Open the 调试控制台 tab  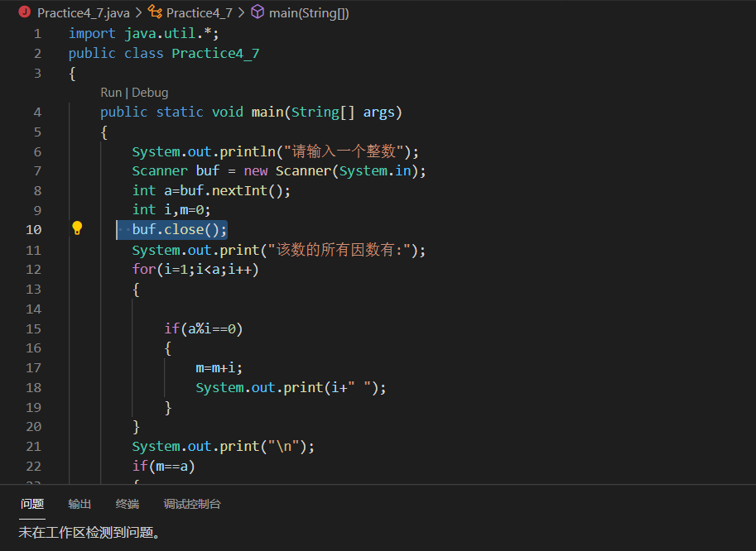tap(191, 503)
